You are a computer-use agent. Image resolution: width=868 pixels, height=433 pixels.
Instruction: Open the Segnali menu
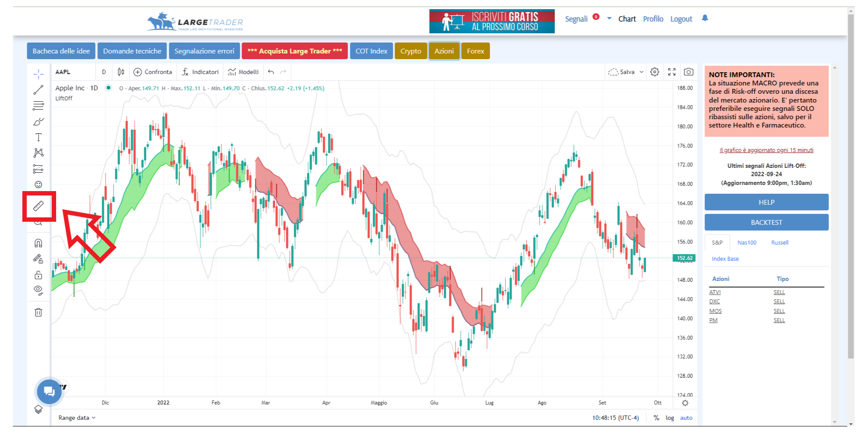[x=576, y=19]
